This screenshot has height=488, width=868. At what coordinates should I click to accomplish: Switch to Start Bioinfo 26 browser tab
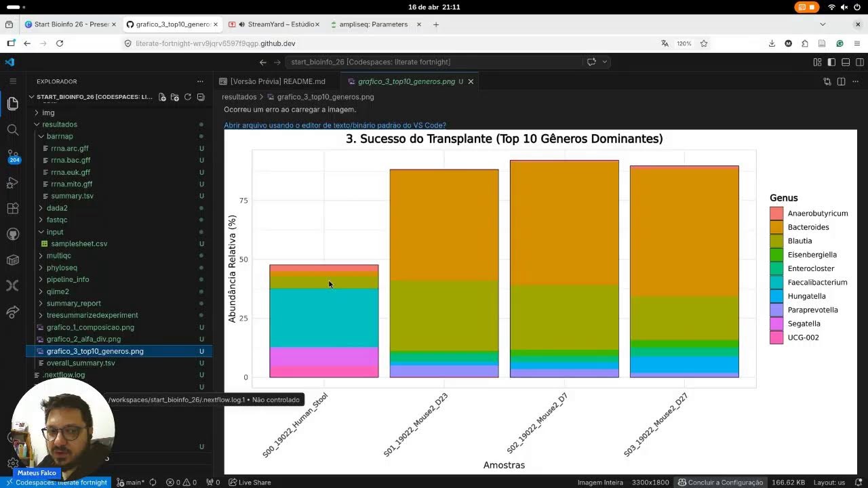click(x=71, y=24)
